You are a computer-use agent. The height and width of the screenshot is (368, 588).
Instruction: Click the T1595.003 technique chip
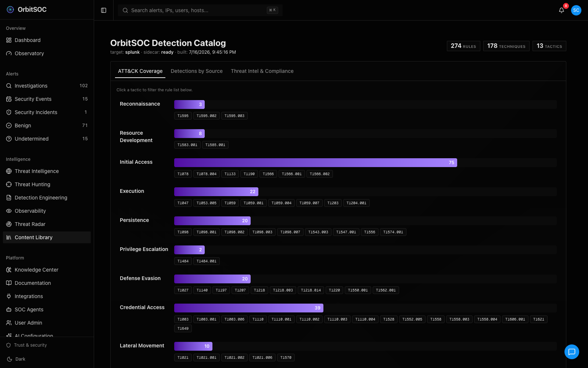234,116
